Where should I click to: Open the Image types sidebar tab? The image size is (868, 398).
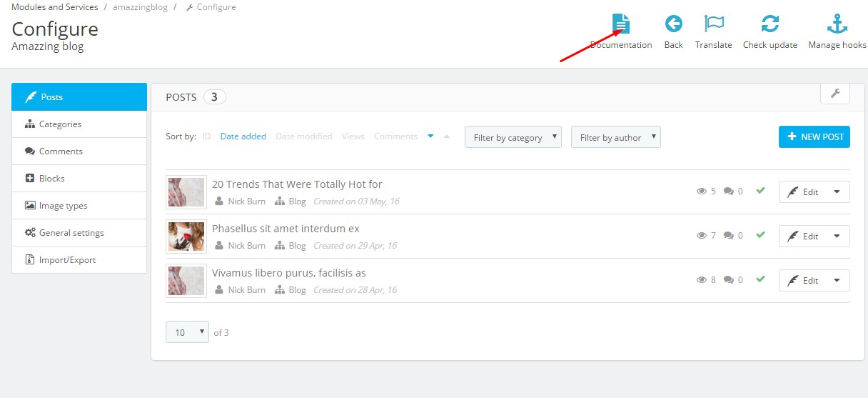click(79, 205)
